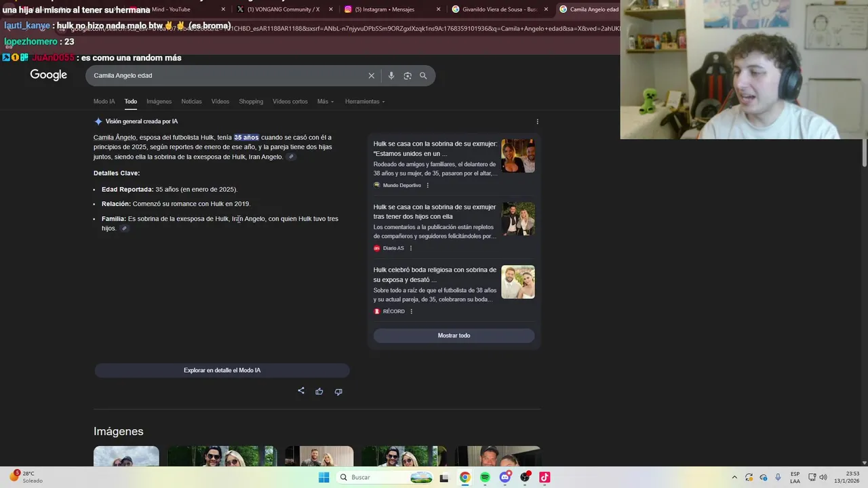Click the page vertical scrollbar
This screenshot has width=868, height=488.
(x=865, y=152)
